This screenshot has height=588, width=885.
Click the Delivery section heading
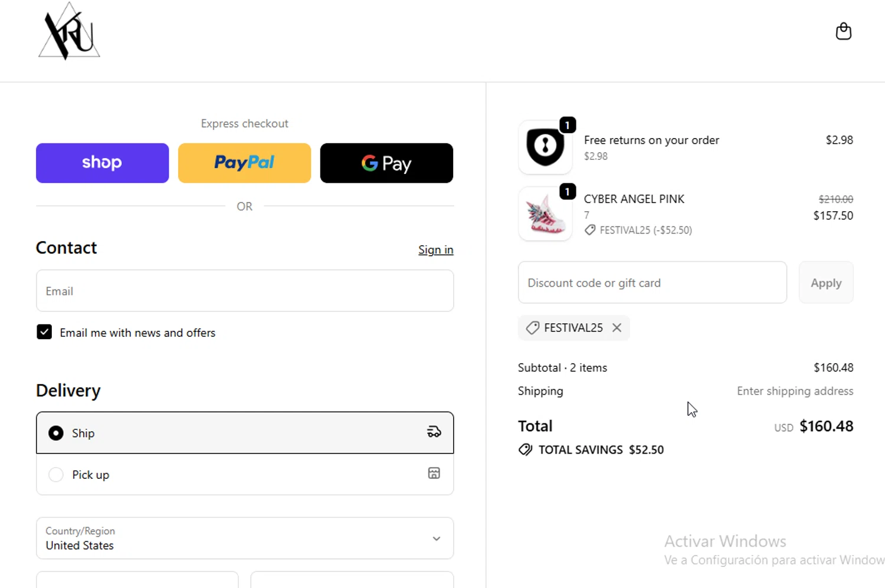[68, 390]
